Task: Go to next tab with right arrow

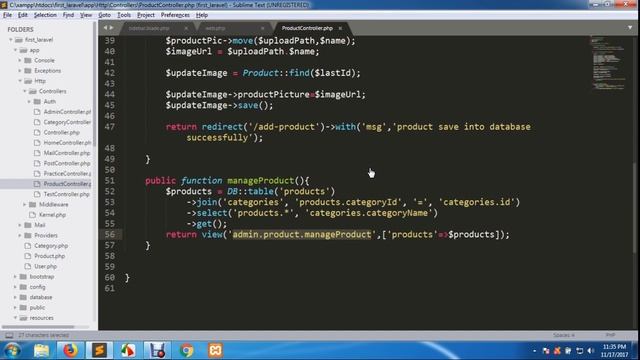Action: point(111,28)
